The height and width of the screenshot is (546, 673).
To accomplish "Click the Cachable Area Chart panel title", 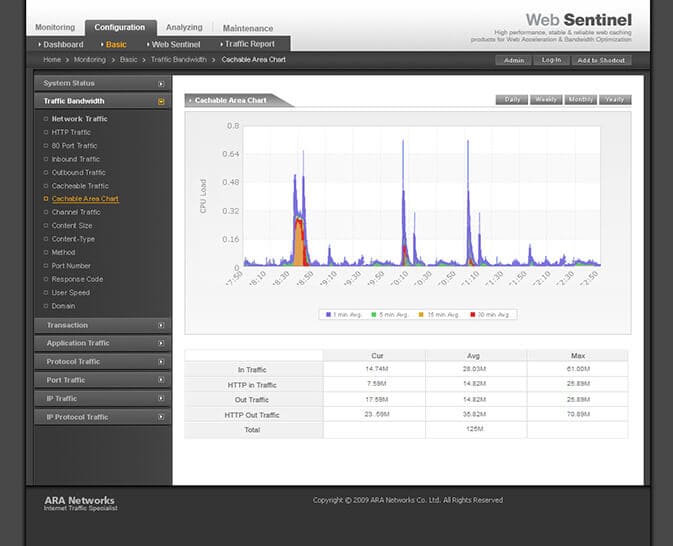I will pyautogui.click(x=230, y=100).
